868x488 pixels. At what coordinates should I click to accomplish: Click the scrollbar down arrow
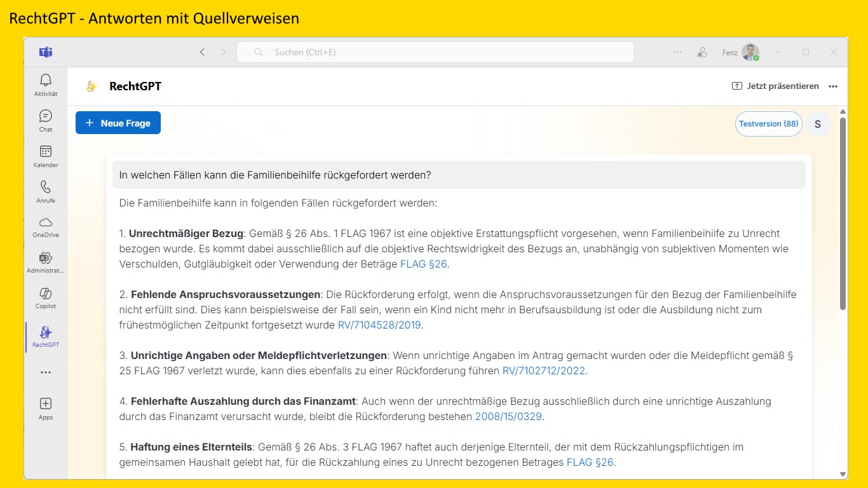843,474
